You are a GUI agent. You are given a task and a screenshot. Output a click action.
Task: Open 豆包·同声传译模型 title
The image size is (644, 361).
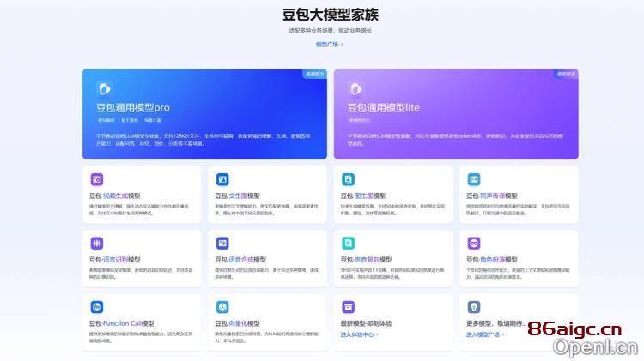pyautogui.click(x=492, y=196)
